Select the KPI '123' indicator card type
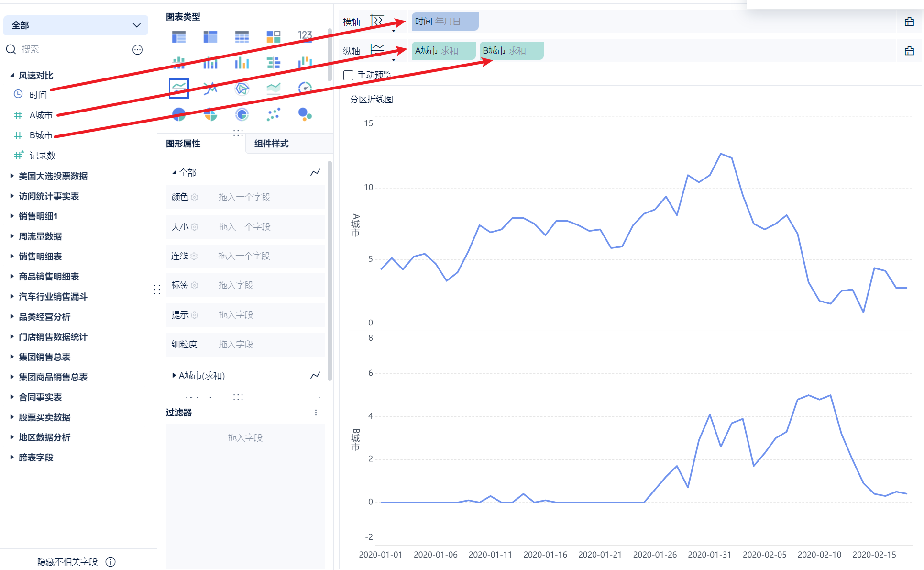 click(x=305, y=36)
